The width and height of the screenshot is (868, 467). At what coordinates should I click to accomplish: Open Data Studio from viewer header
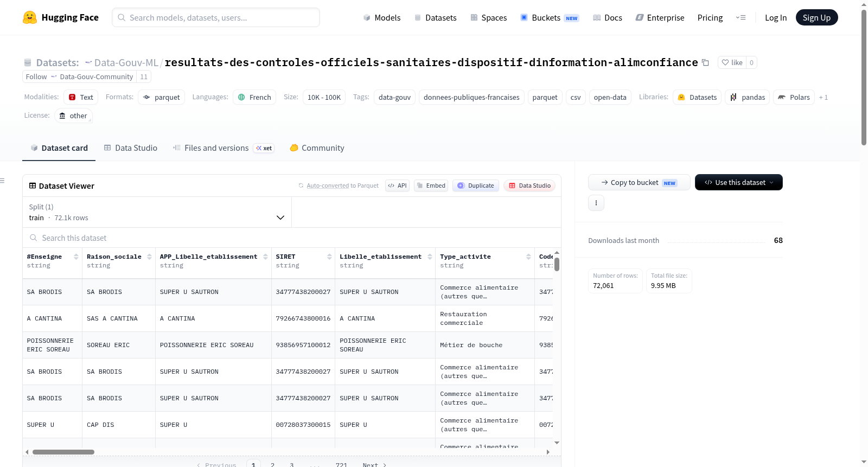pos(529,185)
